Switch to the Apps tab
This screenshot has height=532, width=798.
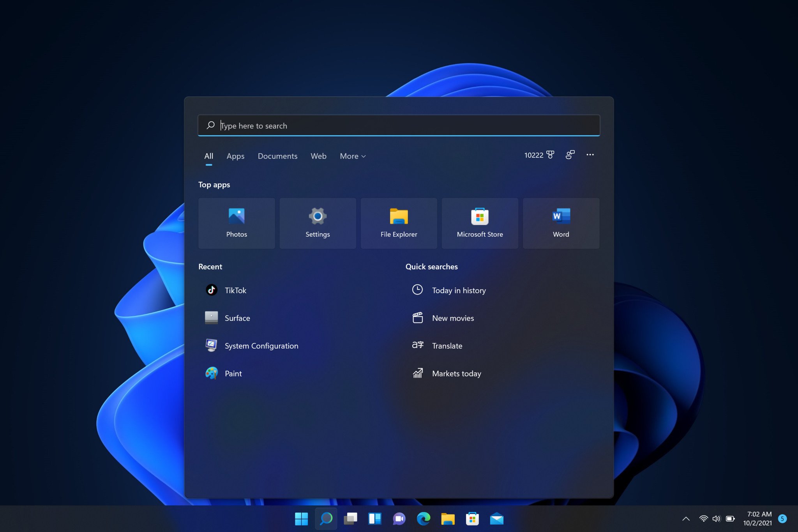click(235, 156)
